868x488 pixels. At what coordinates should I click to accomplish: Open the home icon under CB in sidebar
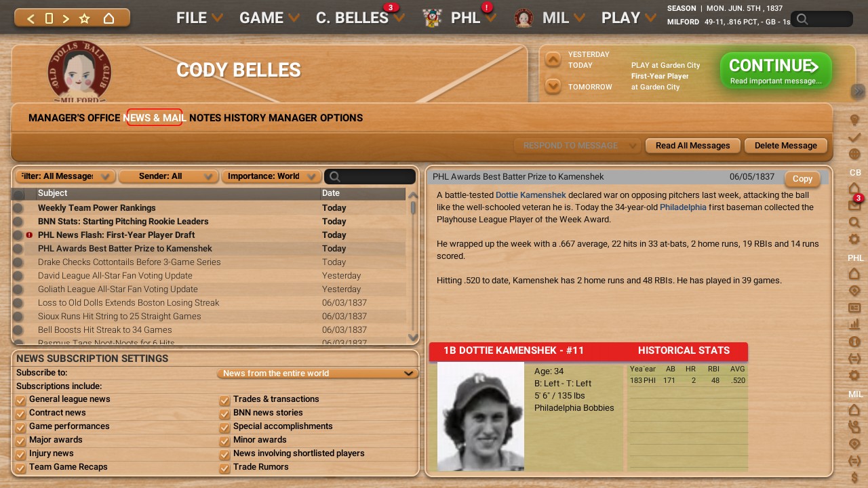pyautogui.click(x=854, y=188)
